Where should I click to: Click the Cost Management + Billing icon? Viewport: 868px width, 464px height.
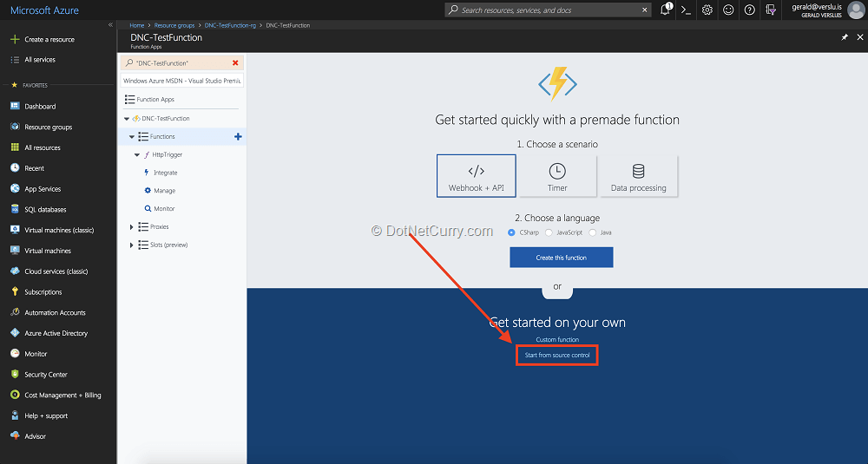pyautogui.click(x=15, y=395)
